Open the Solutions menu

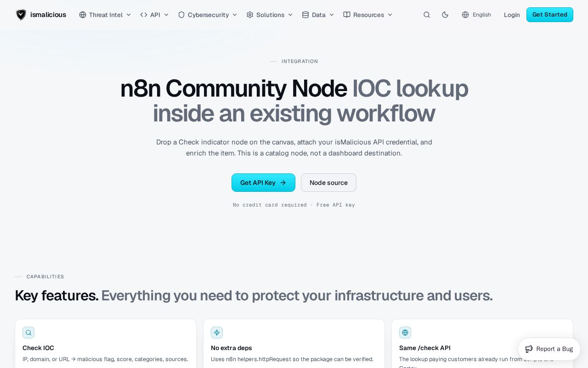[270, 15]
